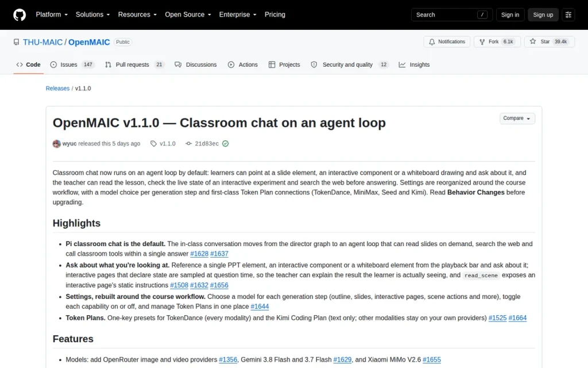Open pull request #1632

pyautogui.click(x=199, y=285)
